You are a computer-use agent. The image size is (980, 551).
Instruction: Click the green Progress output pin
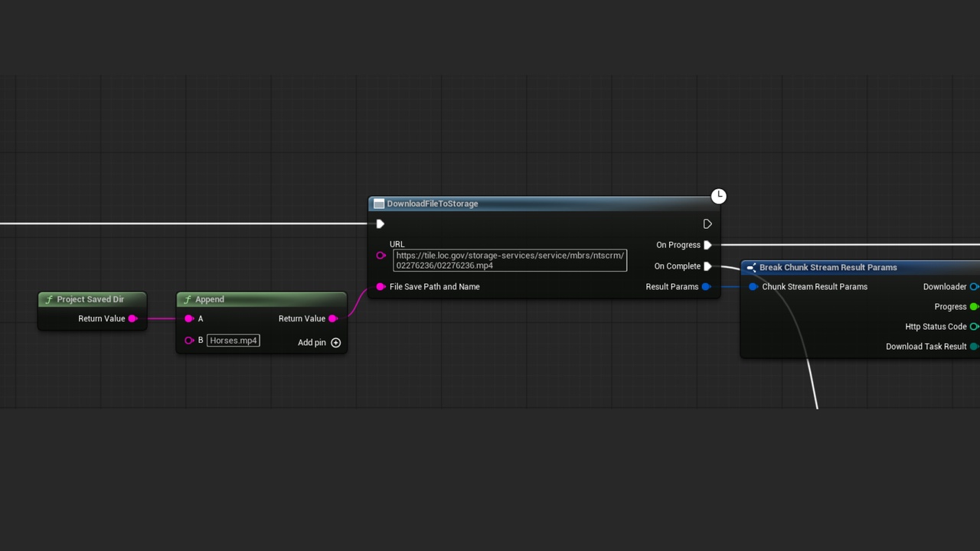[974, 307]
